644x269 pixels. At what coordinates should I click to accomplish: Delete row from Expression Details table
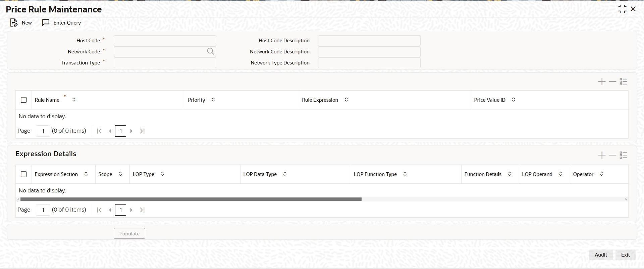coord(613,155)
